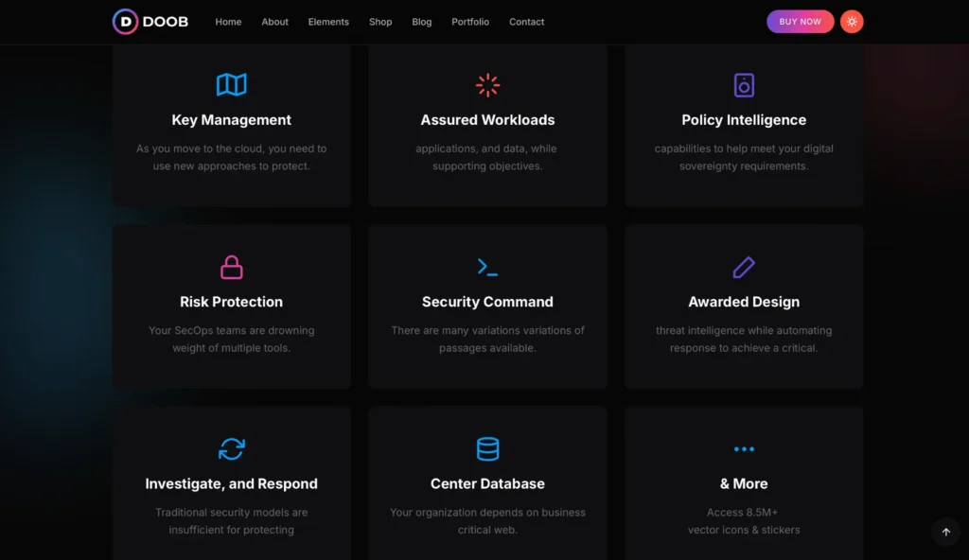Click the terminal icon above Security Command
This screenshot has width=969, height=560.
[x=487, y=267]
